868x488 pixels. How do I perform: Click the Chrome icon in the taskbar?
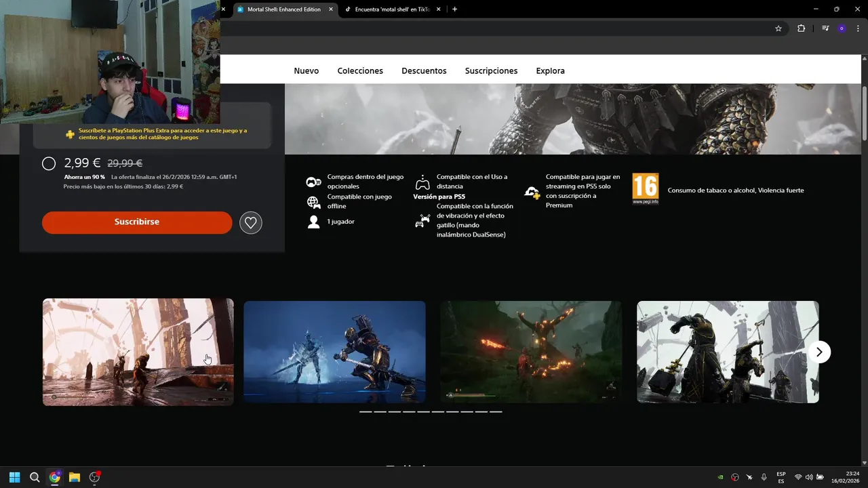click(x=55, y=477)
